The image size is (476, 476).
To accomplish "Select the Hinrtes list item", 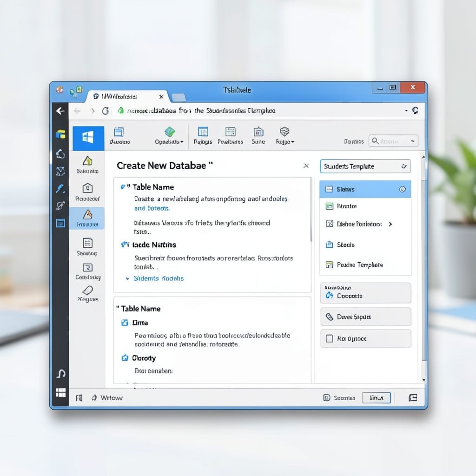I will 365,206.
